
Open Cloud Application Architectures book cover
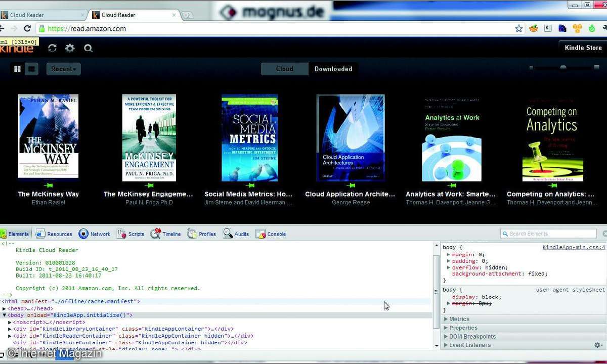(351, 138)
